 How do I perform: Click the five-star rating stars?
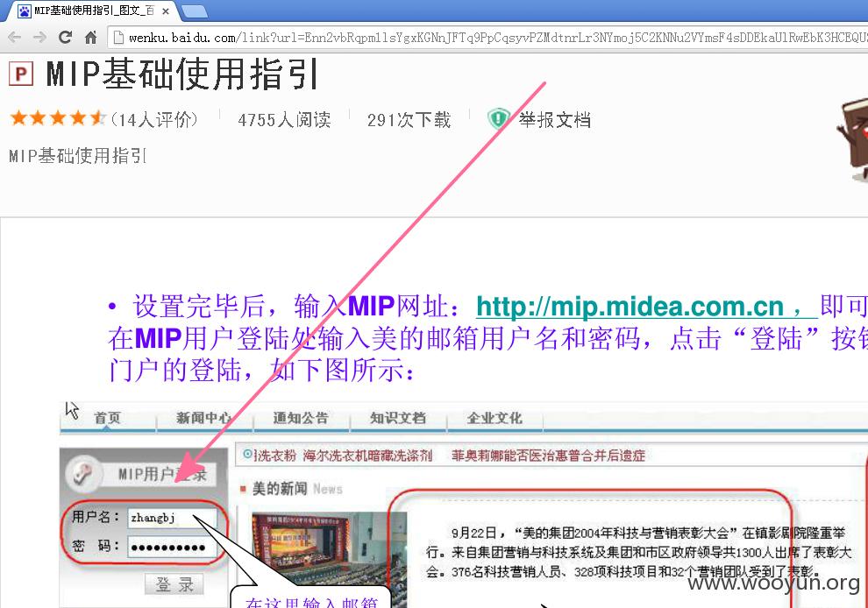pos(58,118)
